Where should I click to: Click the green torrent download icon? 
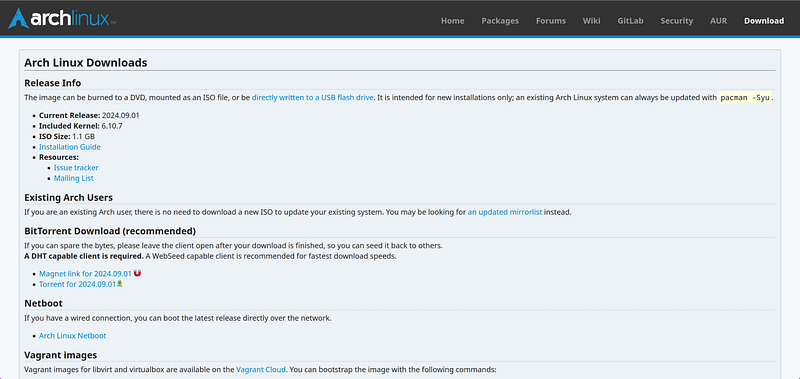120,284
